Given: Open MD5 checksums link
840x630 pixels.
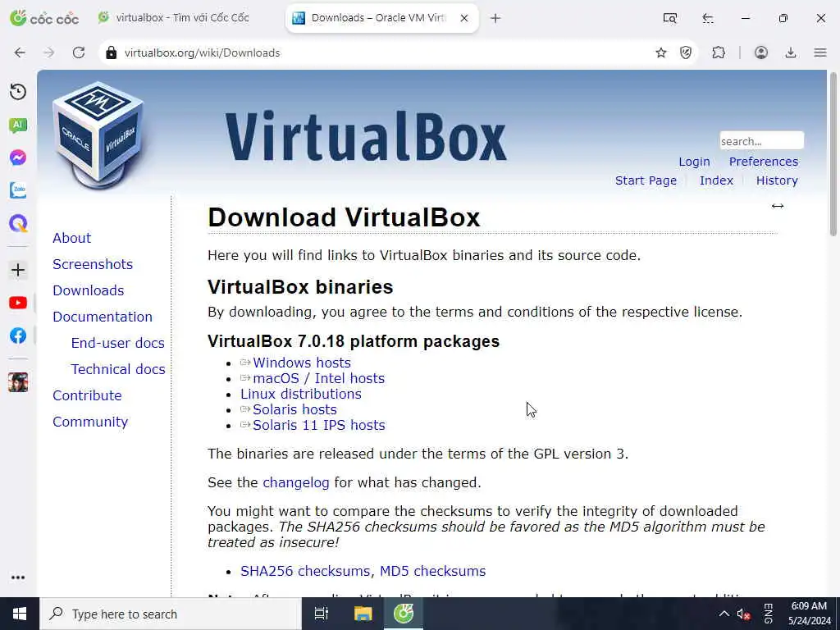Looking at the screenshot, I should tap(432, 571).
